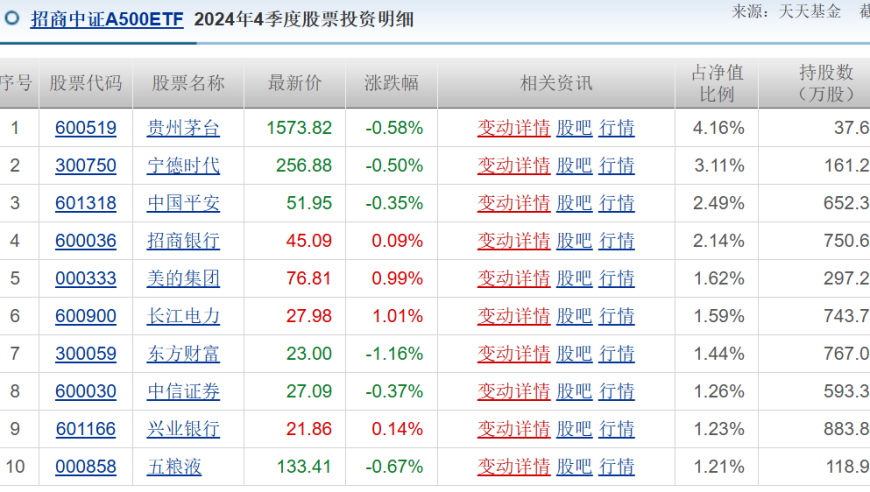Open 行情 for 招商银行 row
The width and height of the screenshot is (870, 492).
[616, 241]
